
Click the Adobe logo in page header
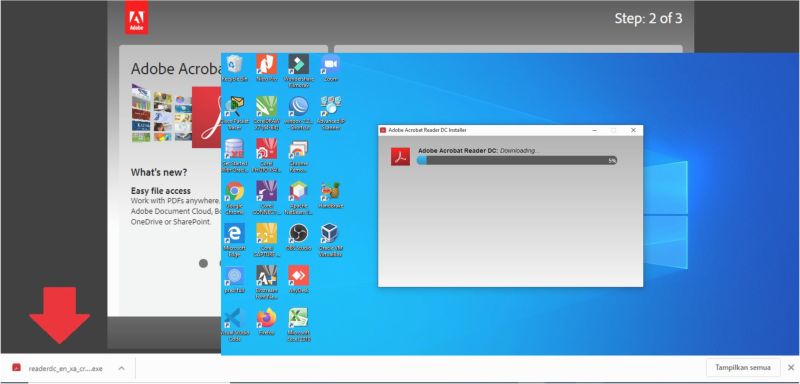pos(136,17)
